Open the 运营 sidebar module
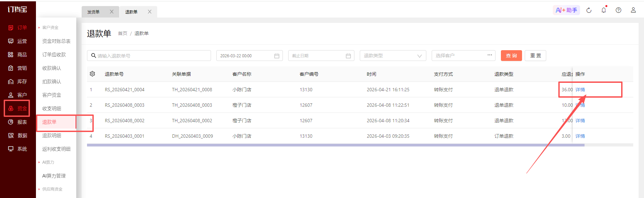644x198 pixels. point(17,41)
